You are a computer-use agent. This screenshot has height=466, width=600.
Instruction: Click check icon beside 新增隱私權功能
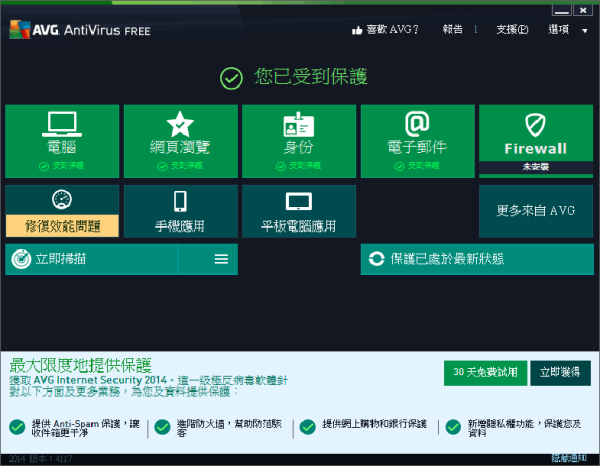pyautogui.click(x=453, y=427)
